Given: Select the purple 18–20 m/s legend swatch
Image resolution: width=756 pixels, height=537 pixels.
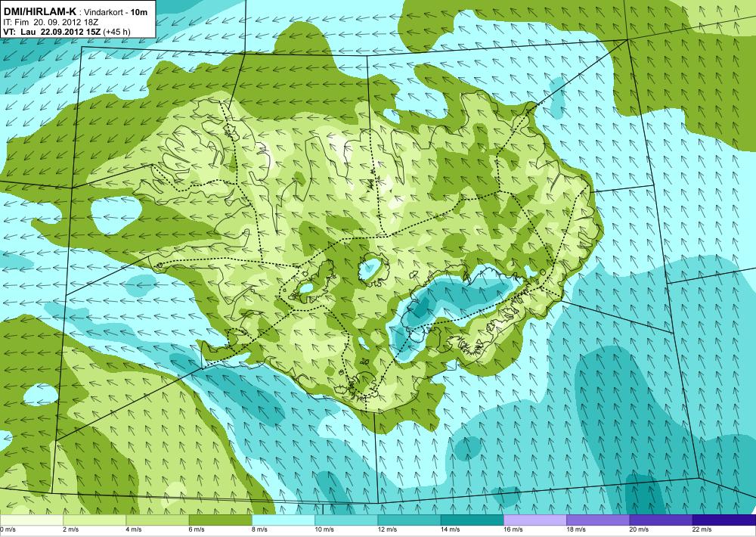Looking at the screenshot, I should point(598,520).
